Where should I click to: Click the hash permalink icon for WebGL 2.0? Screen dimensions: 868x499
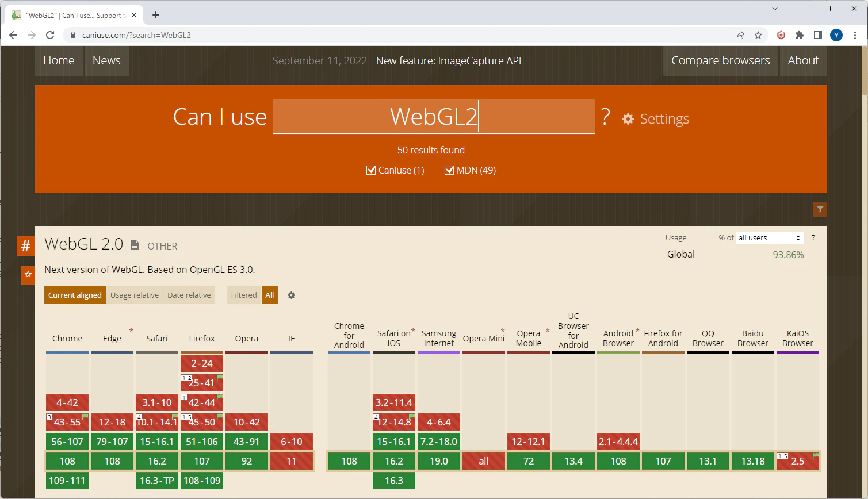click(x=26, y=246)
